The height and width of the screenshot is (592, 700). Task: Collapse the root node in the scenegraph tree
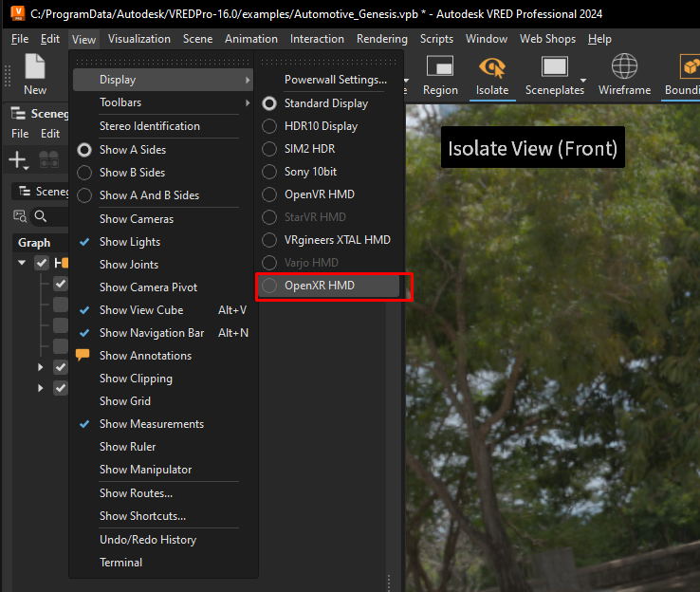(22, 263)
